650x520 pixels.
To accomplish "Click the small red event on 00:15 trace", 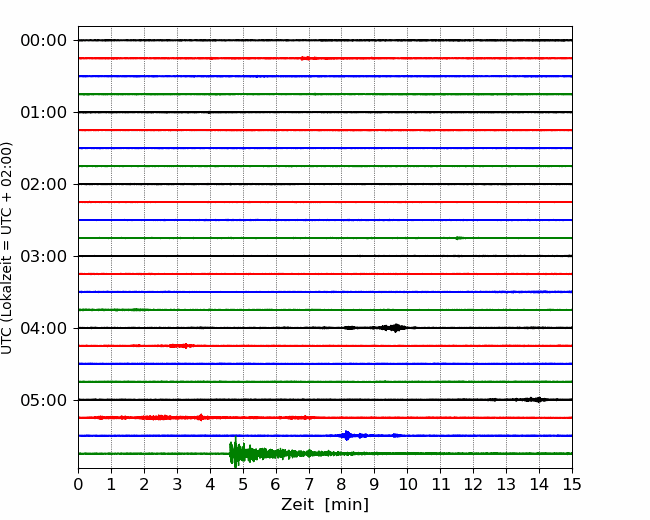I will click(x=306, y=58).
